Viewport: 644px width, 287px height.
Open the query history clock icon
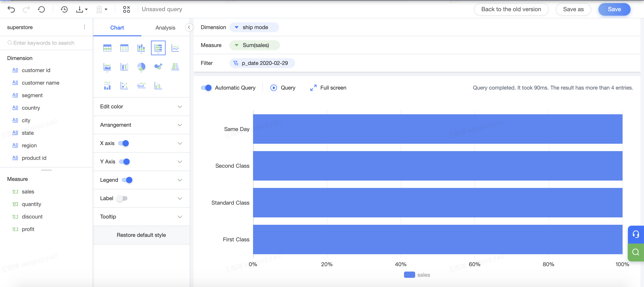tap(64, 9)
